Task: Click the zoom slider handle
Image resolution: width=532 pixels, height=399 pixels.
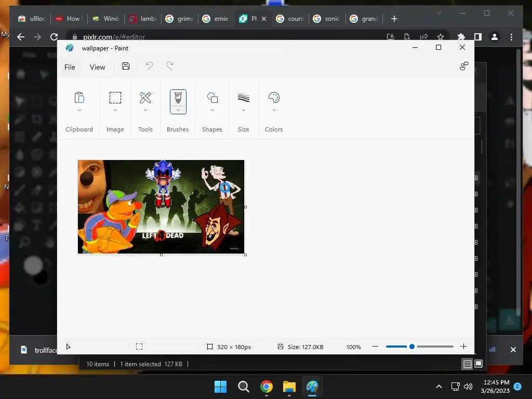Action: click(x=412, y=347)
